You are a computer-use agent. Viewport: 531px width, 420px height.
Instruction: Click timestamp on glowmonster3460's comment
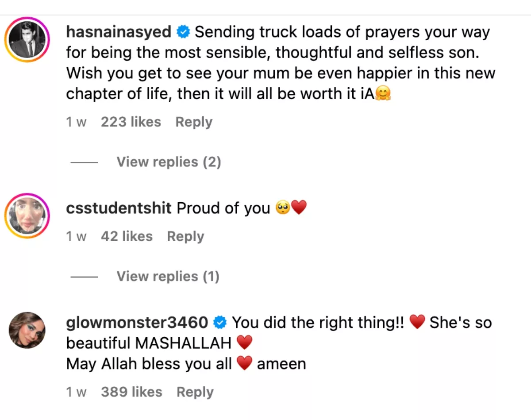pyautogui.click(x=76, y=392)
